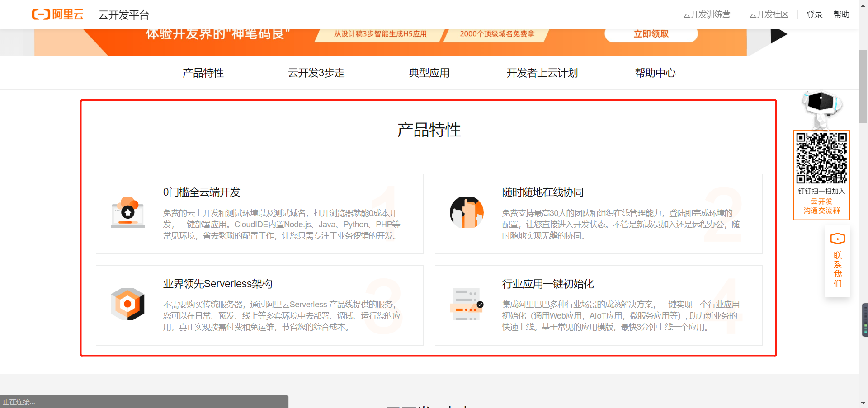Click the 正在连接 status bar text
868x408 pixels.
(19, 402)
